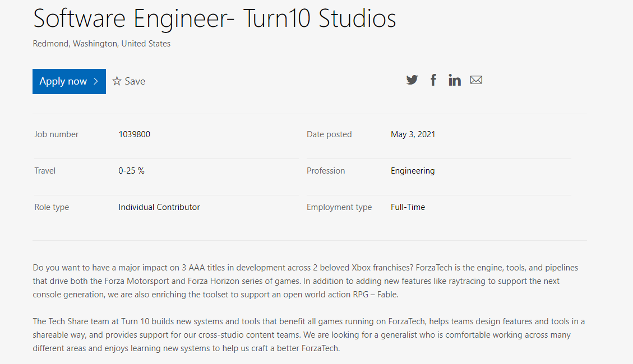Image resolution: width=633 pixels, height=364 pixels.
Task: Share the job on LinkedIn
Action: 455,80
